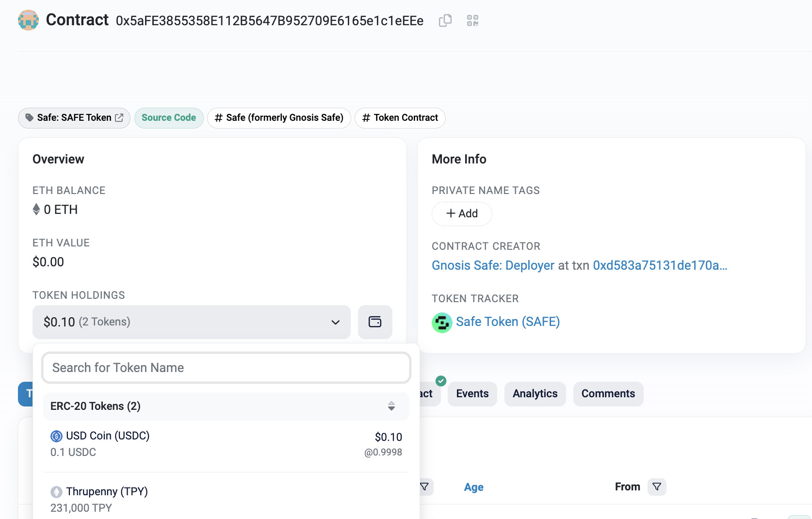This screenshot has width=812, height=519.
Task: Click the external link icon in SAFE Token label
Action: coord(119,118)
